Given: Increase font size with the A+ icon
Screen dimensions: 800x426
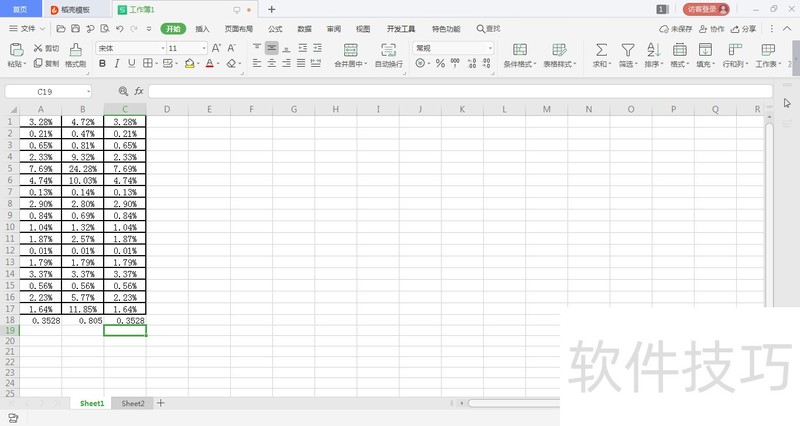Looking at the screenshot, I should [216, 48].
